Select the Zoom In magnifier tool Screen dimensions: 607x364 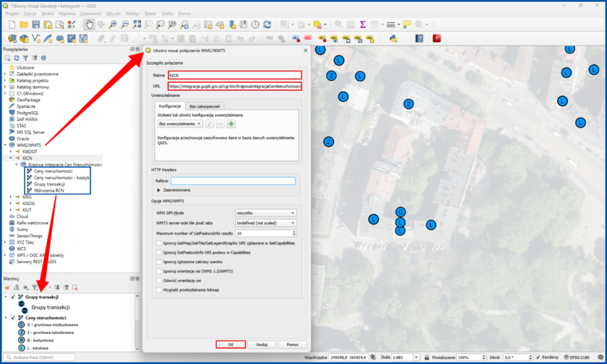click(113, 25)
